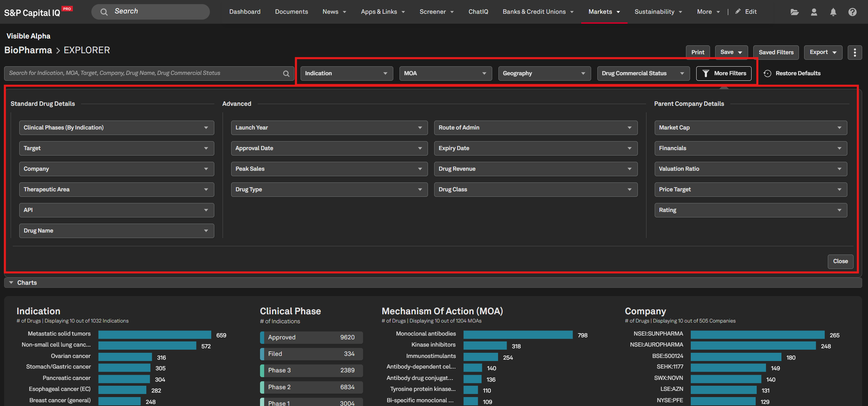Open the notifications bell

pyautogui.click(x=833, y=12)
